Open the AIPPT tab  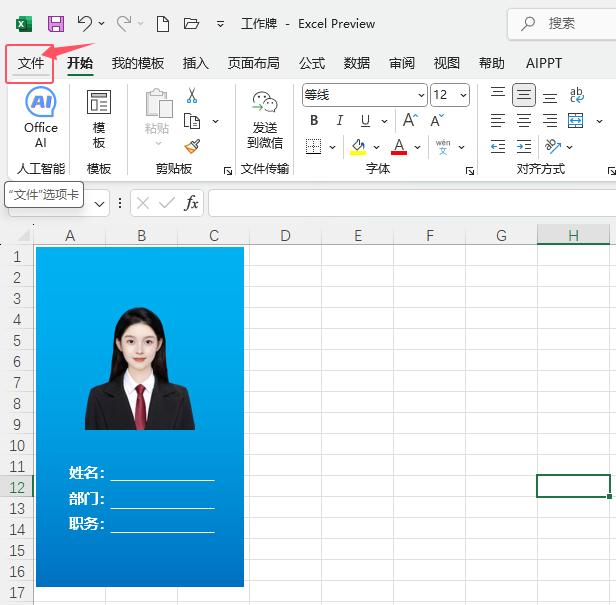pyautogui.click(x=544, y=63)
